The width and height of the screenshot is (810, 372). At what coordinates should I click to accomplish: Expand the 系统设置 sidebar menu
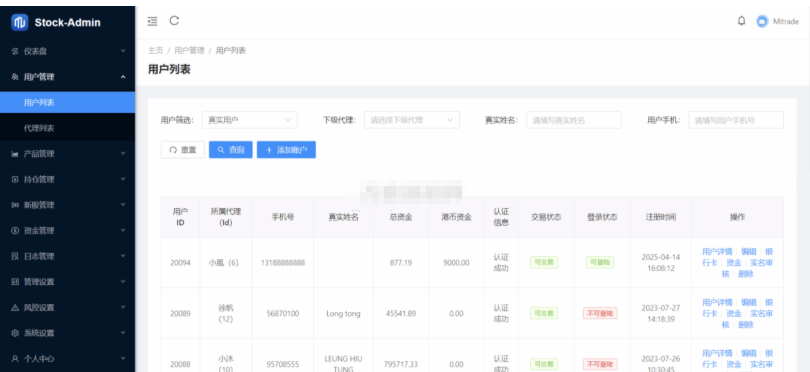pyautogui.click(x=68, y=333)
